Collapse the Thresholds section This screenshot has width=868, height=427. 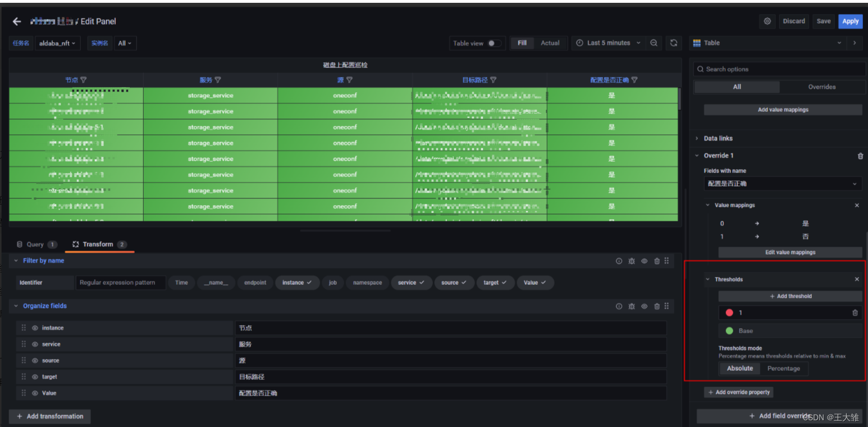tap(708, 279)
